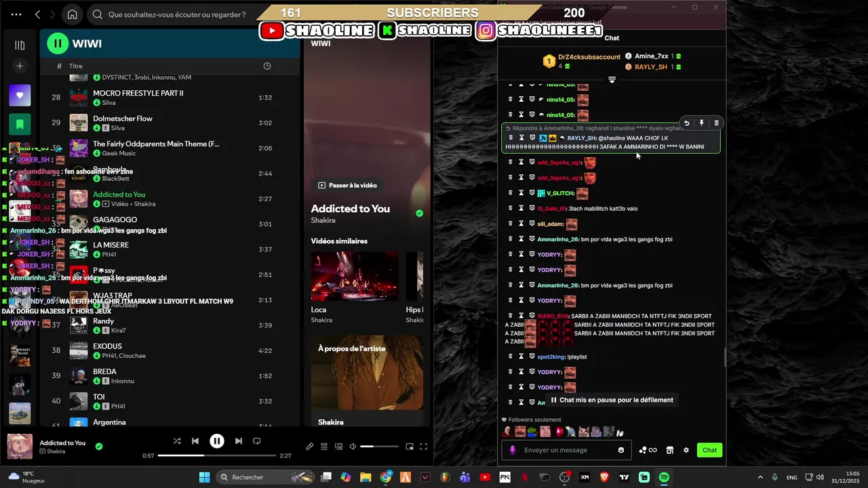Open Windows Start menu
This screenshot has width=868, height=488.
pyautogui.click(x=204, y=477)
